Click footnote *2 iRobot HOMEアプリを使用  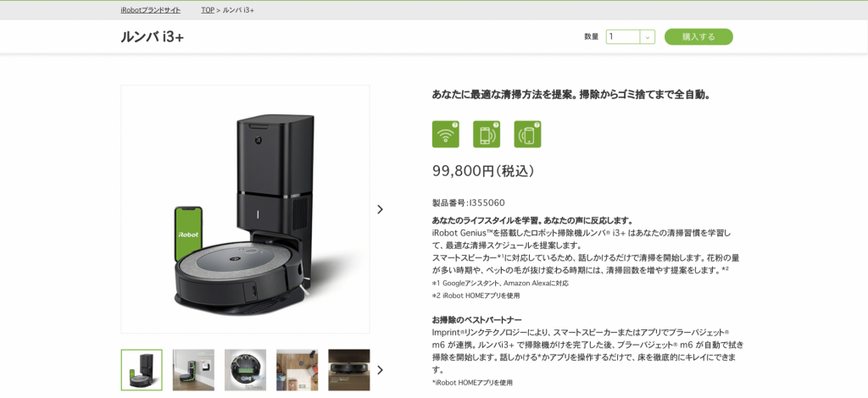click(x=476, y=296)
